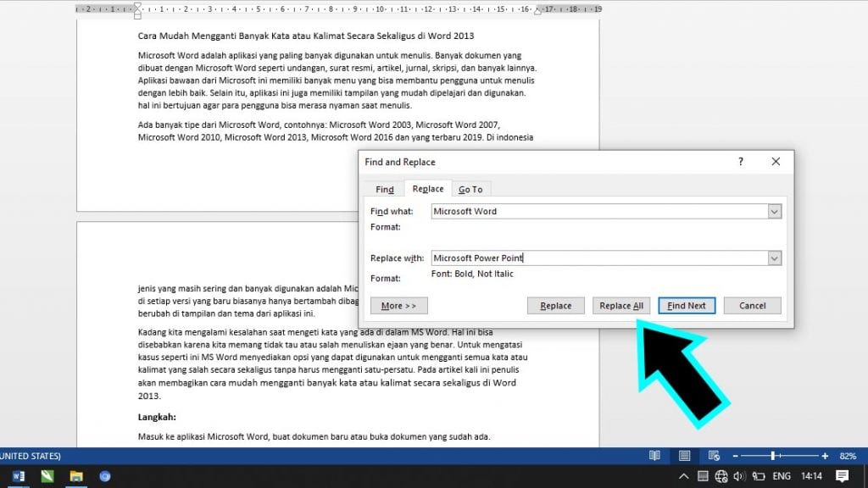Image resolution: width=868 pixels, height=488 pixels.
Task: Click the first line indent marker on ruler
Action: point(137,6)
